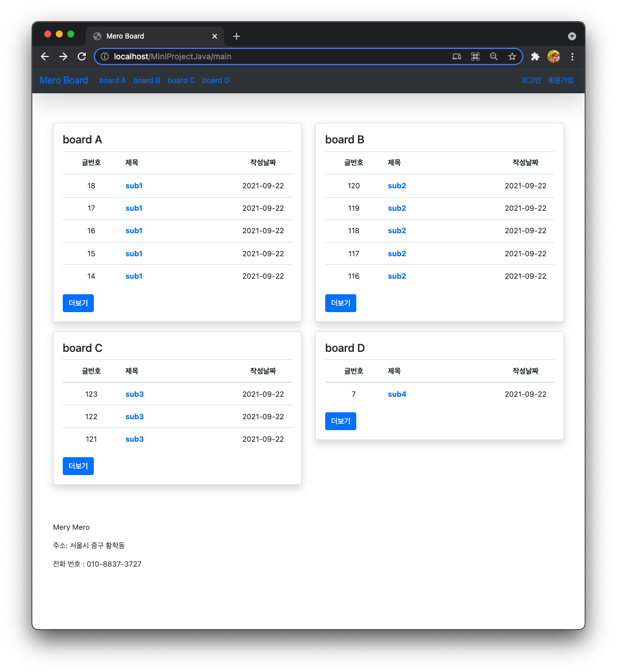Open a new browser tab with the plus
Screen dimensions: 617x672
236,36
